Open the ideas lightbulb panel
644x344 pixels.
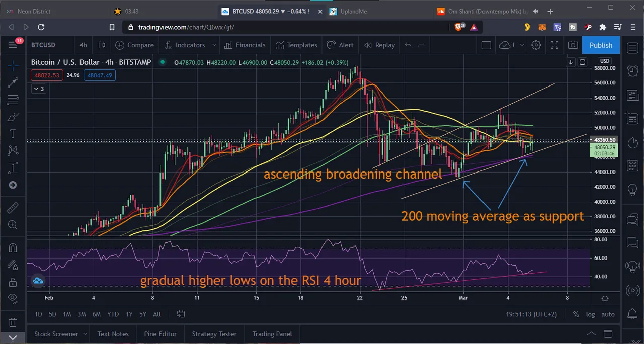coord(633,190)
